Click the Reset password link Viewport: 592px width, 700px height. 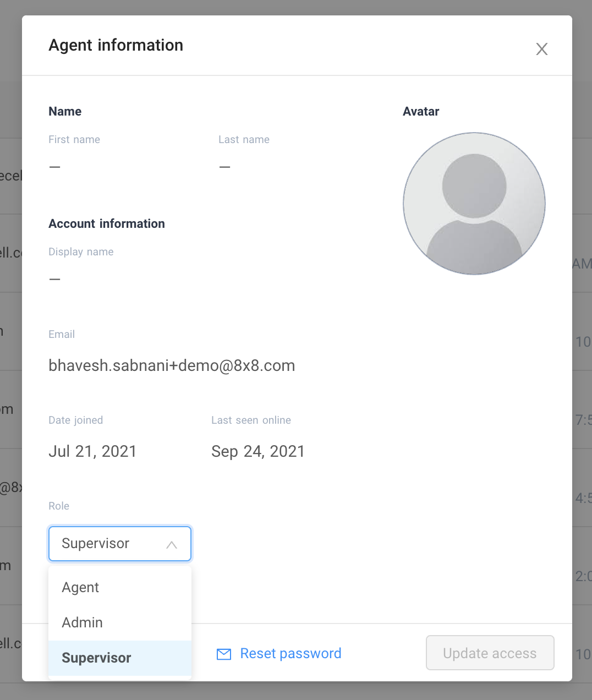coord(290,653)
